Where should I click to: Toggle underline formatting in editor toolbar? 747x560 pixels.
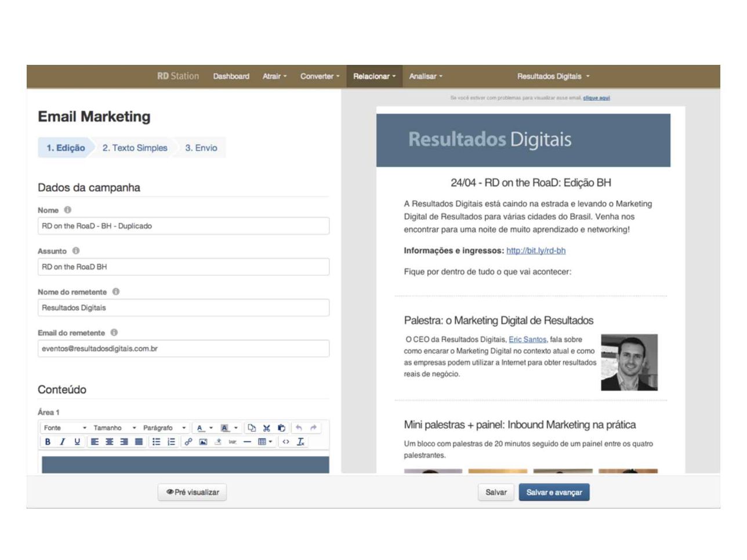(x=77, y=442)
